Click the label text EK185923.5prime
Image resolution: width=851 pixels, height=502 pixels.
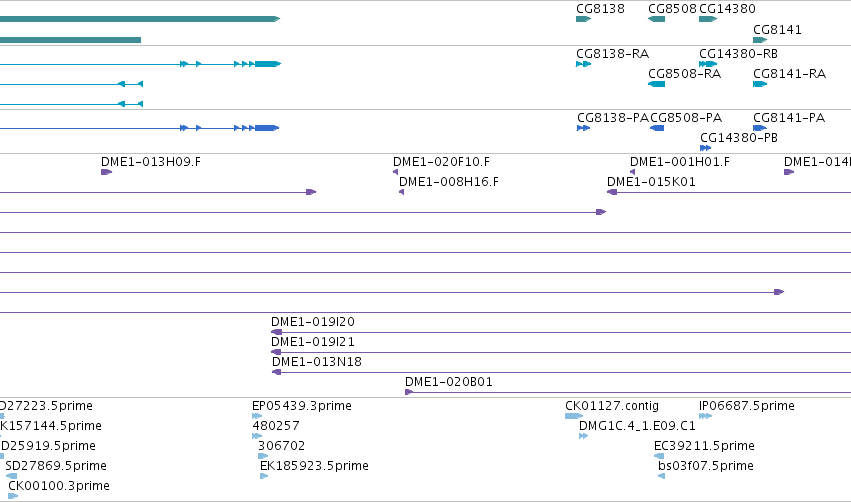pyautogui.click(x=314, y=466)
